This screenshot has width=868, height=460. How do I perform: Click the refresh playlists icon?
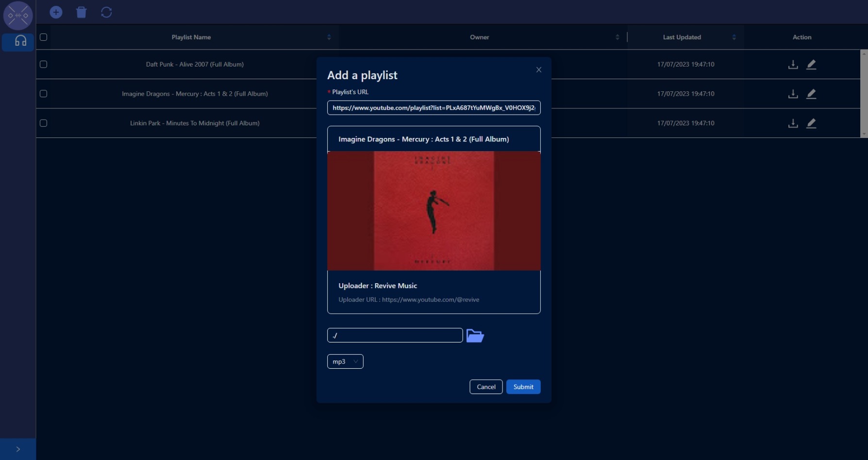[106, 12]
